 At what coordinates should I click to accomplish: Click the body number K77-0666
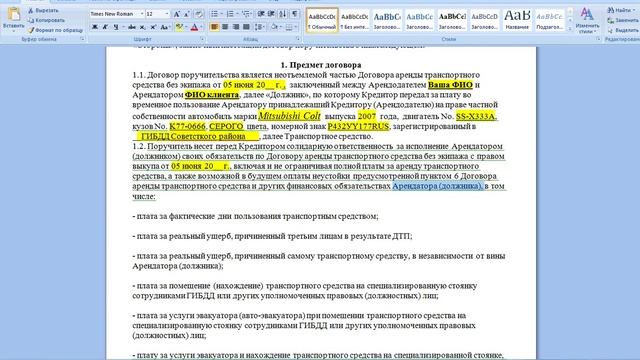[x=187, y=127]
